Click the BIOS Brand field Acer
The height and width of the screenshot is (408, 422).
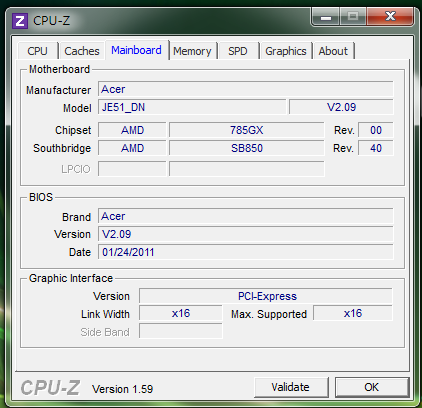pos(246,216)
